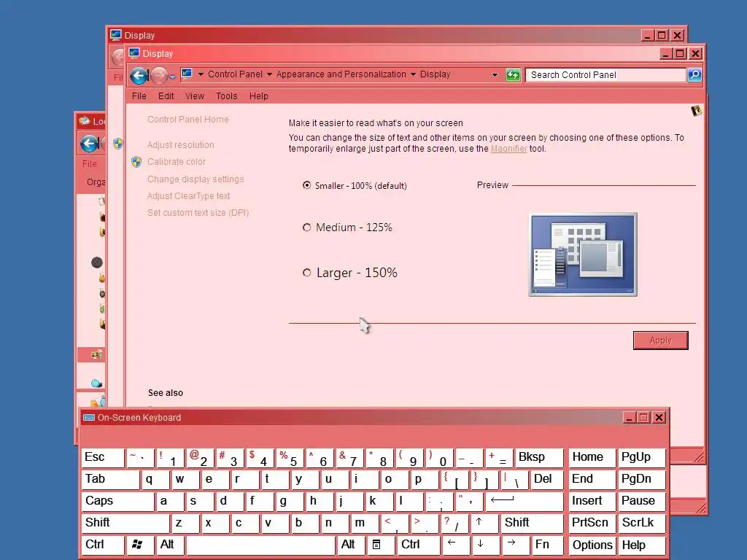The width and height of the screenshot is (747, 560).
Task: Expand the arrow after Control Panel breadcrumb
Action: click(x=269, y=74)
